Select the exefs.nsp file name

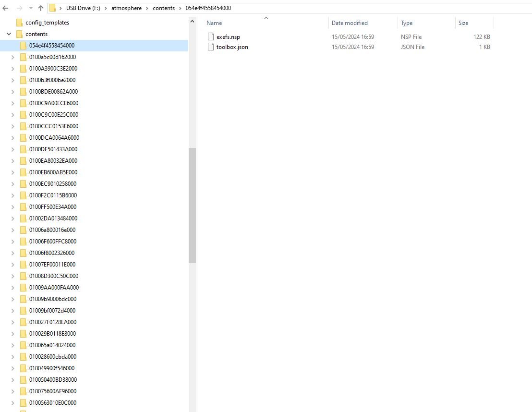coord(228,37)
